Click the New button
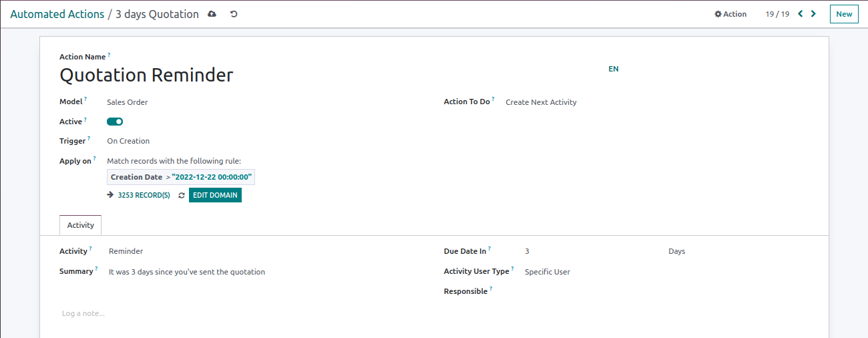868x338 pixels. point(844,14)
